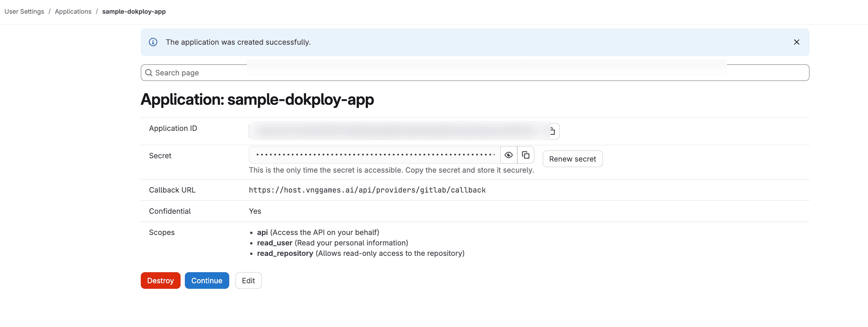Click the Renew secret button
This screenshot has height=327, width=868.
coord(572,159)
